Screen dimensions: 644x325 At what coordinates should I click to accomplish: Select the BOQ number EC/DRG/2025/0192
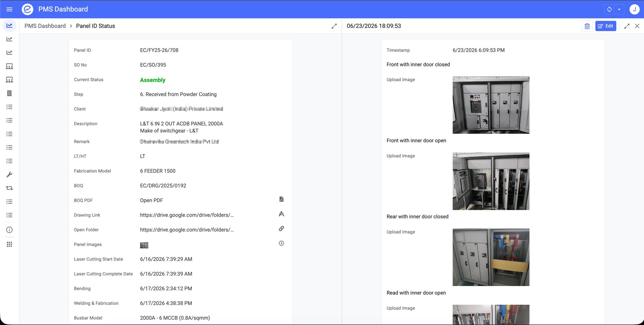point(163,186)
